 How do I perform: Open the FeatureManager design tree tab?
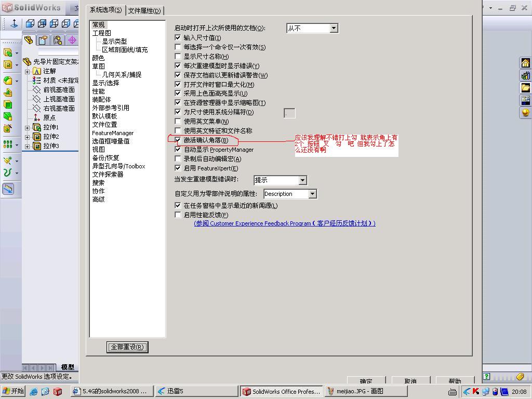click(29, 40)
